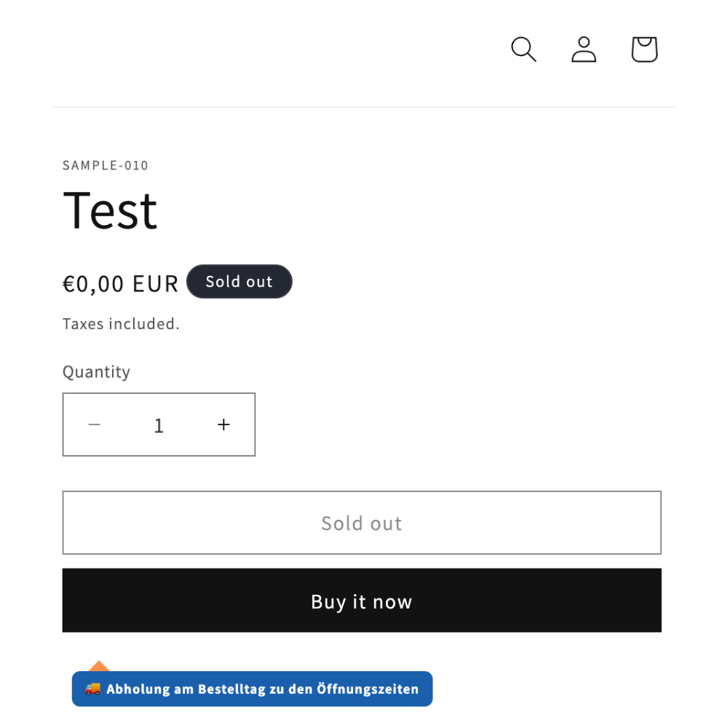The width and height of the screenshot is (728, 728).
Task: Click the quantity number field showing 1
Action: click(159, 425)
